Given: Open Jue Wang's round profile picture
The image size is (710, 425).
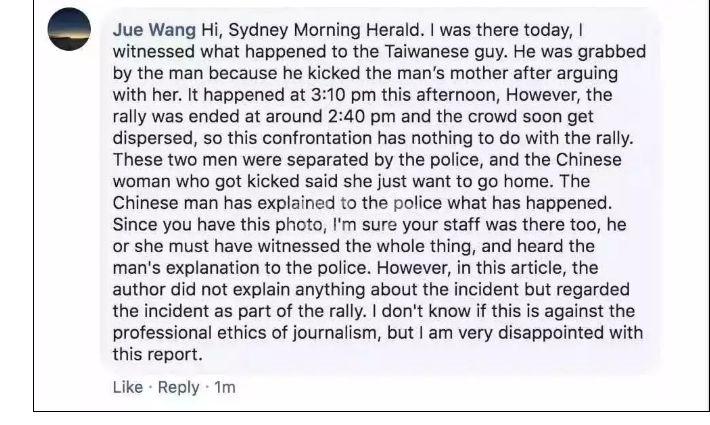Looking at the screenshot, I should 69,29.
